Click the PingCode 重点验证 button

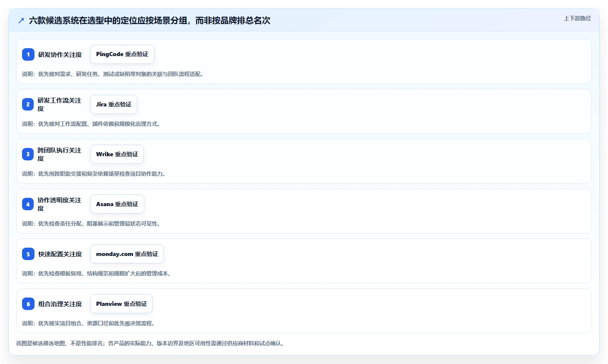pos(122,54)
